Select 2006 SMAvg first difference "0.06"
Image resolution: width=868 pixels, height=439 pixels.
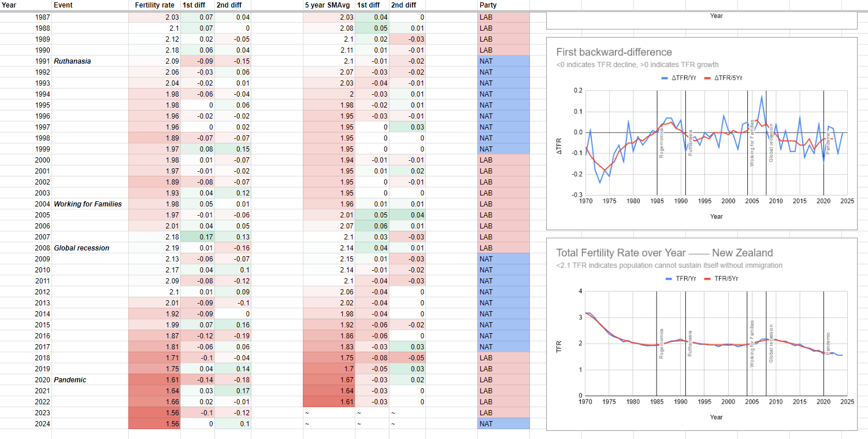point(372,226)
